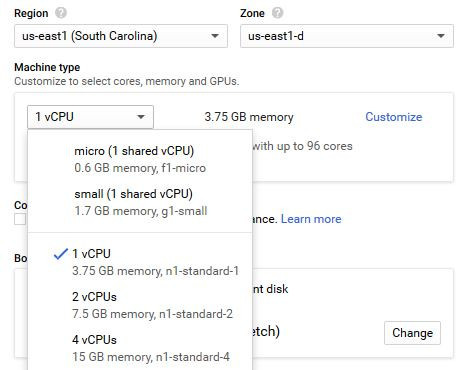Open the us-east1 (South Carolina) region dropdown
The height and width of the screenshot is (370, 468).
(121, 36)
